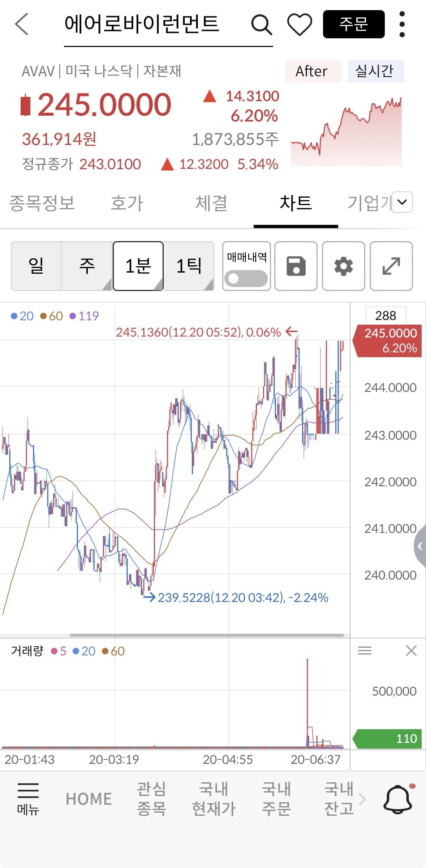The image size is (426, 868).
Task: Add stock to favorites via heart icon
Action: tap(300, 25)
